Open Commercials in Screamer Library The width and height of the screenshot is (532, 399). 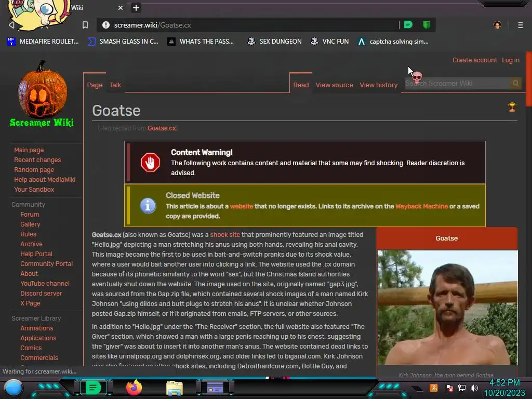click(39, 357)
